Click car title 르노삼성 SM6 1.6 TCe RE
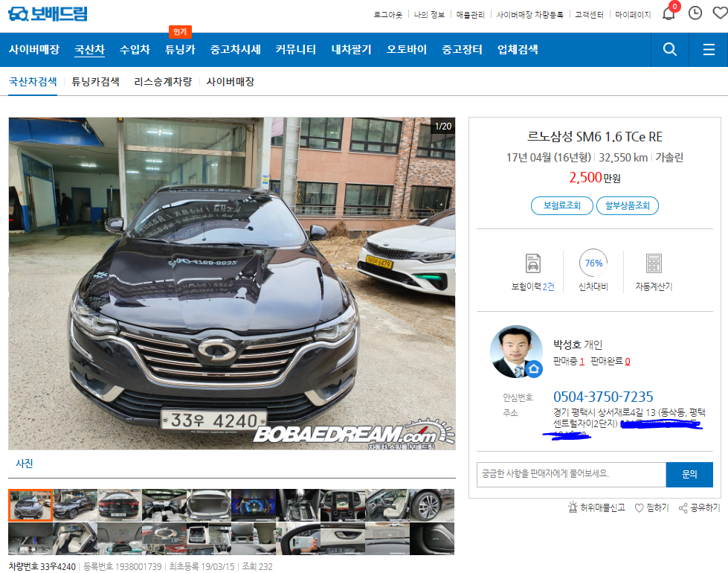 click(594, 137)
